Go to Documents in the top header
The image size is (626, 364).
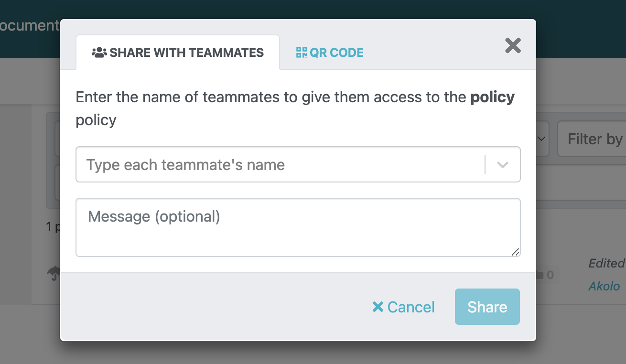tap(29, 25)
